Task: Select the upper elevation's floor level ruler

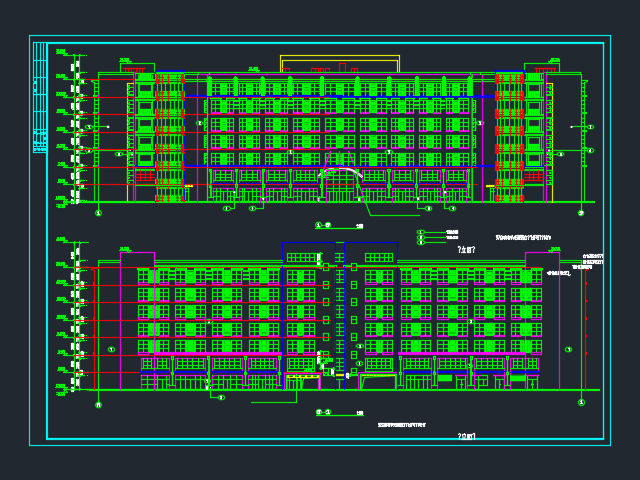Action: click(x=75, y=128)
